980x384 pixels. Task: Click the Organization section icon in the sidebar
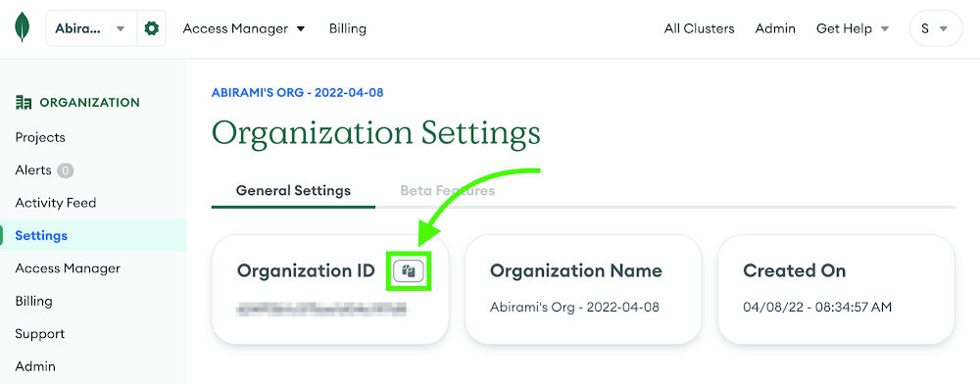click(x=24, y=103)
